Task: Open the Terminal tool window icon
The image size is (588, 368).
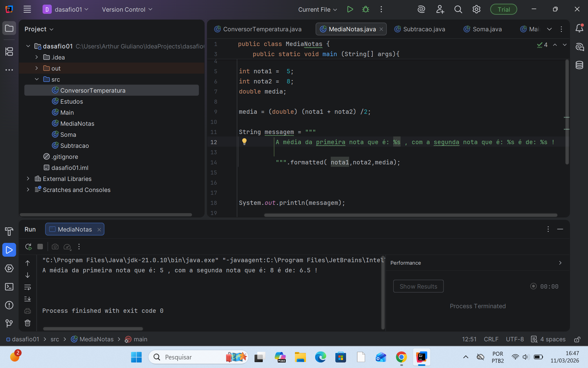Action: pyautogui.click(x=9, y=287)
